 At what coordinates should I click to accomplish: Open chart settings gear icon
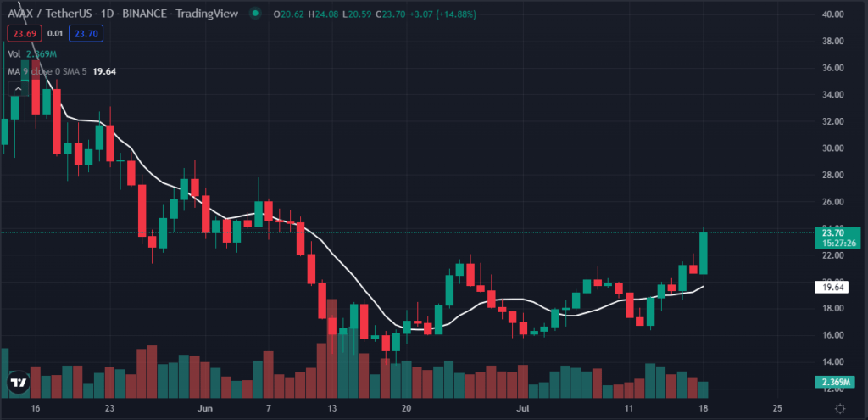coord(839,408)
